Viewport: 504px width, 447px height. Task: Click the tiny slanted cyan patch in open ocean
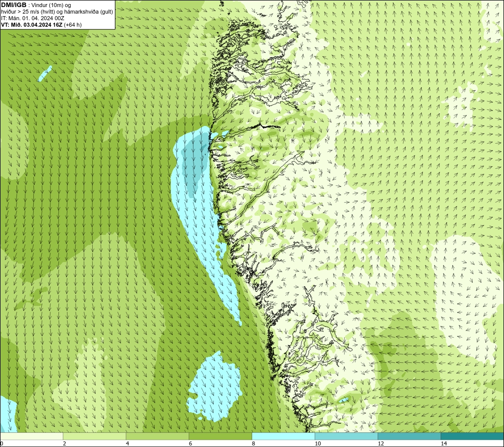(x=45, y=74)
